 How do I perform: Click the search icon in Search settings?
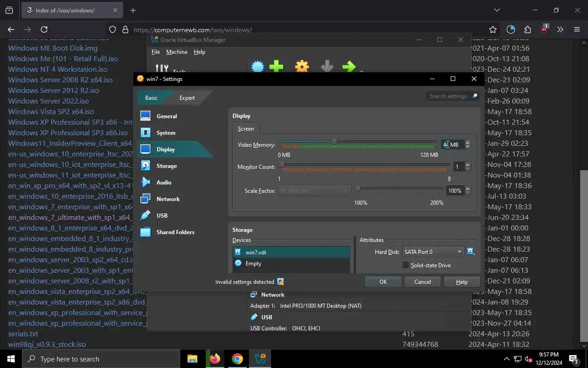coord(475,96)
